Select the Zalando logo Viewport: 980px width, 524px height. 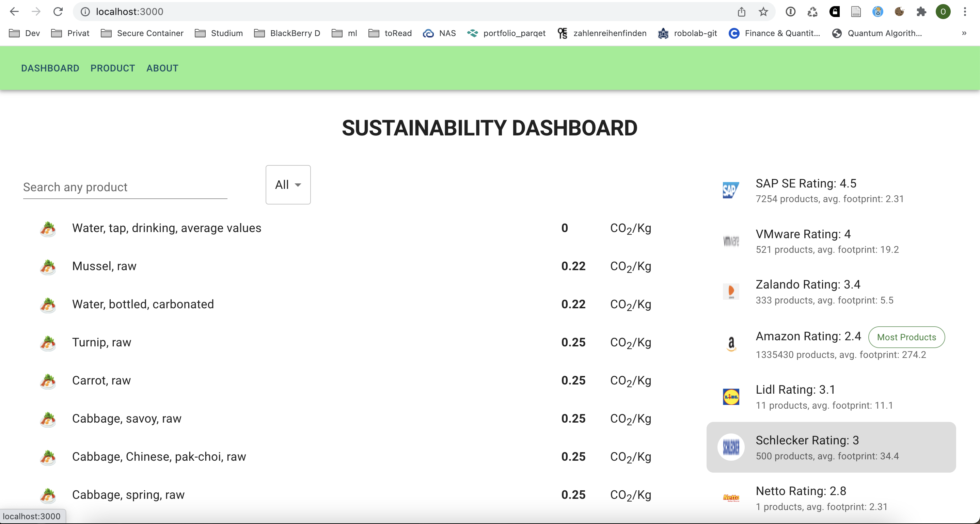click(x=730, y=291)
